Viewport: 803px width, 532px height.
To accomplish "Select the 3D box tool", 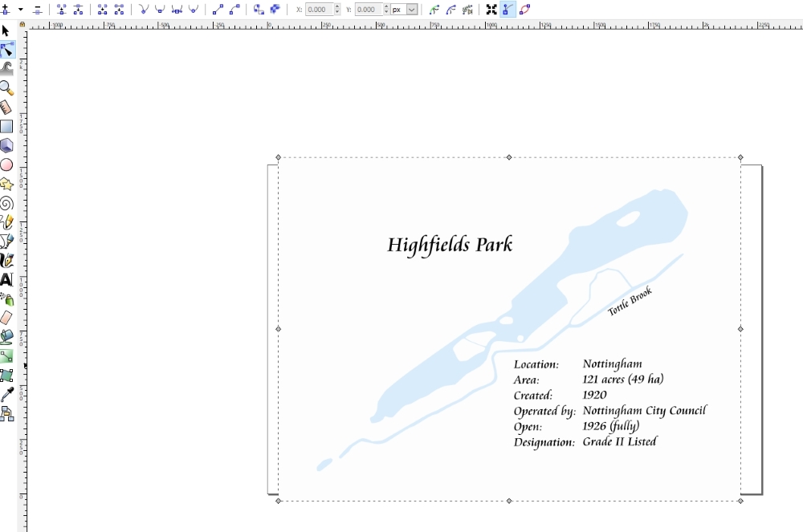I will (6, 146).
